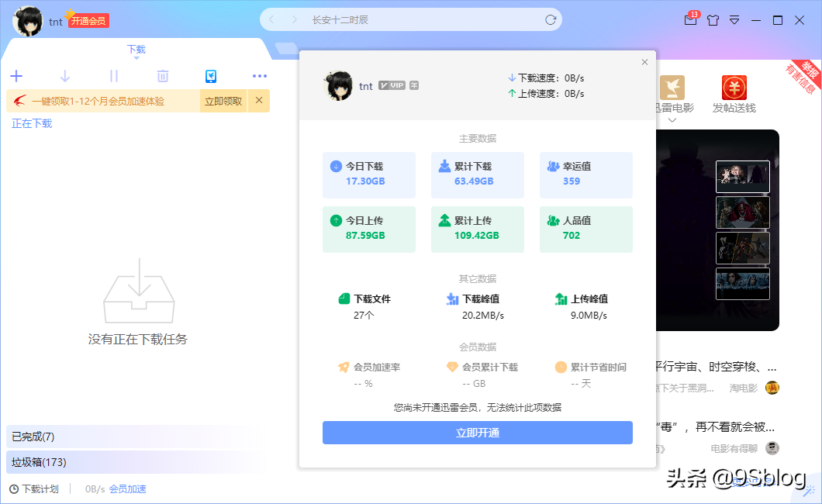Select the first movie thumbnail in the strip
This screenshot has width=822, height=504.
(x=743, y=177)
